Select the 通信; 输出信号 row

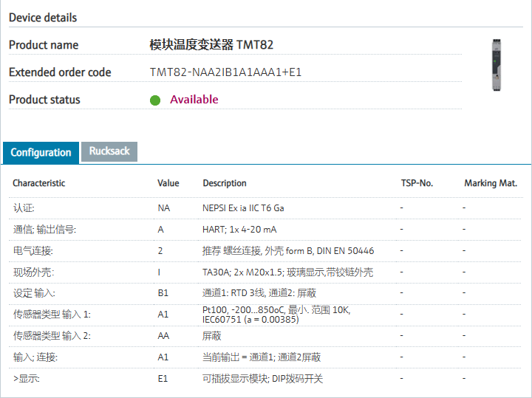(x=44, y=230)
